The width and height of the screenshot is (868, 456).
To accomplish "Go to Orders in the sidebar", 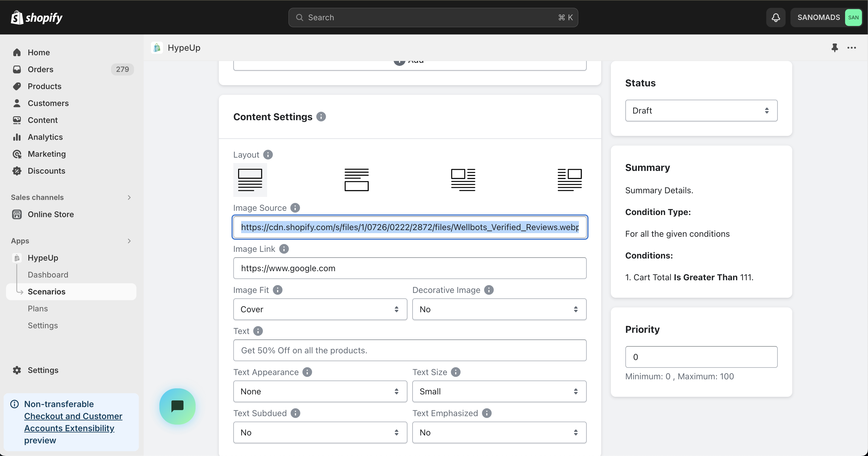I will click(x=40, y=69).
